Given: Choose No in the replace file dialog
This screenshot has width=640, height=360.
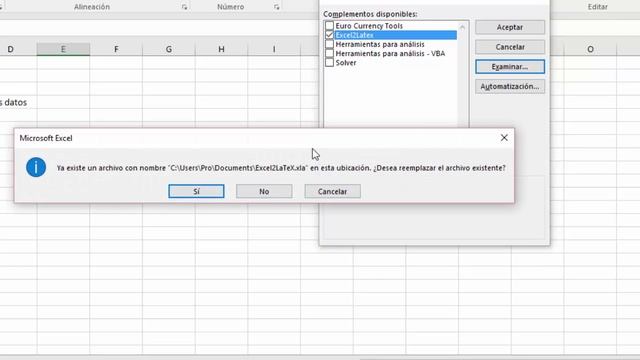Looking at the screenshot, I should 264,191.
